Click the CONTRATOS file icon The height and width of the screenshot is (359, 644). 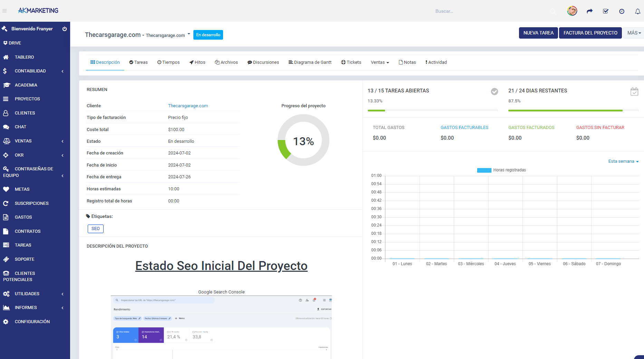click(6, 231)
